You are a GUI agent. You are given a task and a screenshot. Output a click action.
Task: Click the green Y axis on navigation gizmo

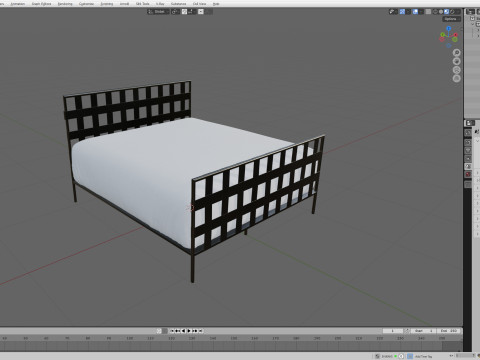(443, 34)
